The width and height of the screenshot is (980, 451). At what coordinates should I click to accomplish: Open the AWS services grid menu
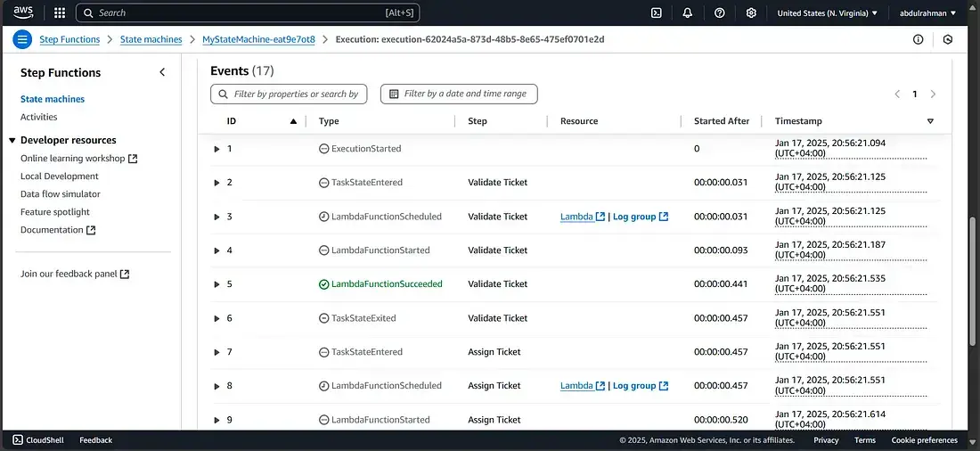(x=60, y=12)
